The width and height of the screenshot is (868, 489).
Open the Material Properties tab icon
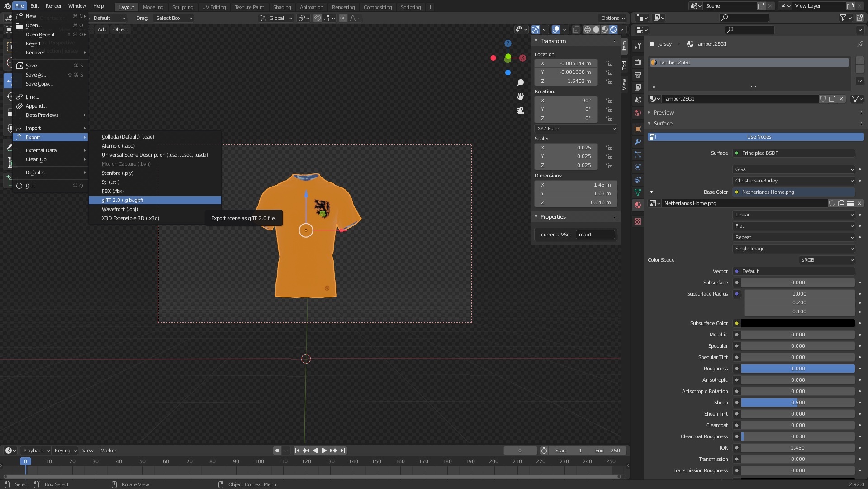click(638, 205)
